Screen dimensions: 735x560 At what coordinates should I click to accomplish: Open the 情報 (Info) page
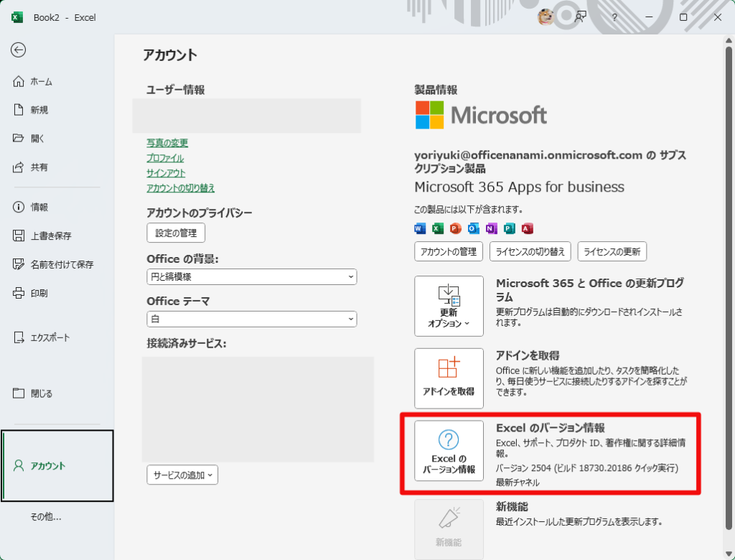[39, 207]
